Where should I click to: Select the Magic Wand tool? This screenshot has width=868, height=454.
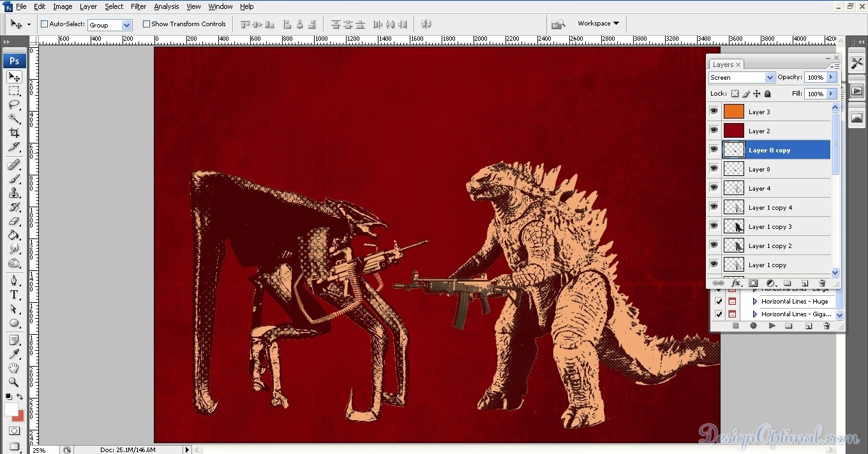coord(14,119)
